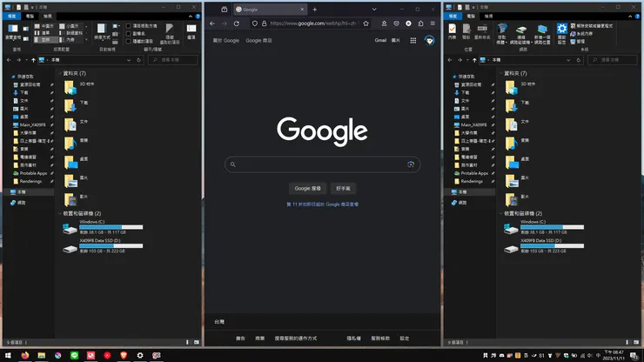644x362 pixels.
Task: Click the Google search input field
Action: [322, 164]
